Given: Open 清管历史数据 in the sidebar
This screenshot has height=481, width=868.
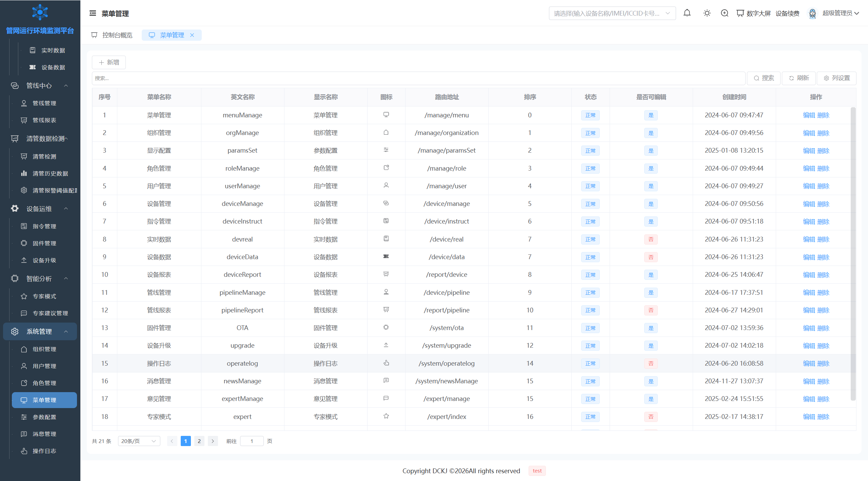Looking at the screenshot, I should click(x=44, y=173).
